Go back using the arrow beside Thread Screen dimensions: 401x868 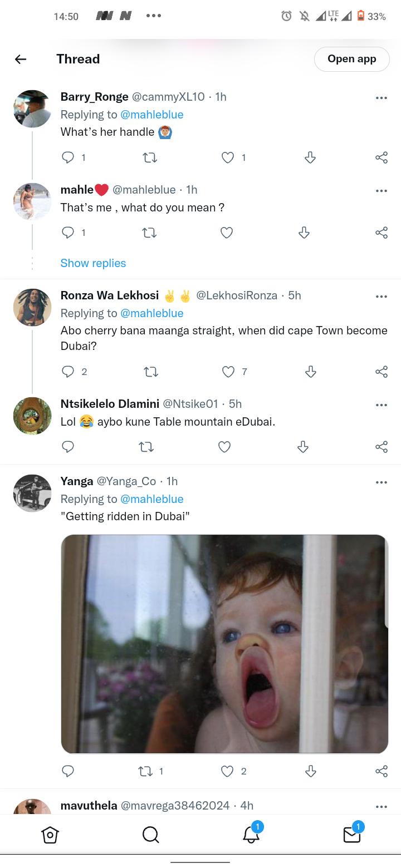[21, 59]
